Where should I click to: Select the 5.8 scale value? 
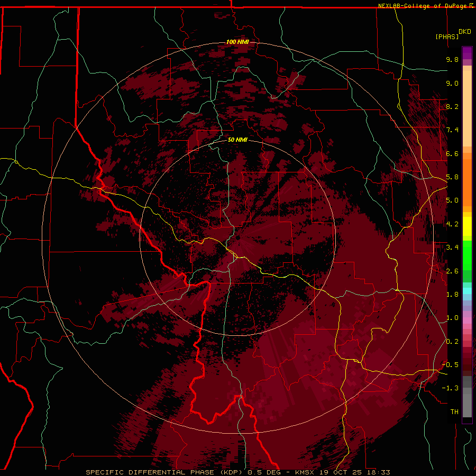(x=452, y=177)
